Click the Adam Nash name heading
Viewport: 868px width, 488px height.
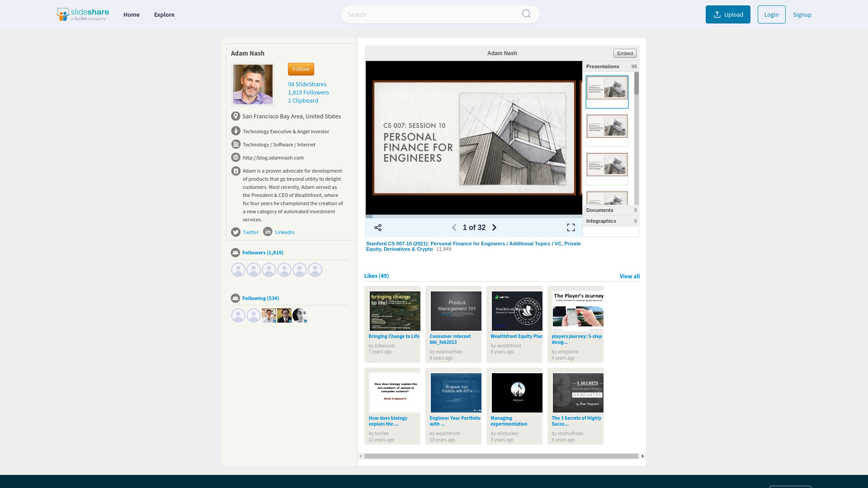pyautogui.click(x=248, y=53)
